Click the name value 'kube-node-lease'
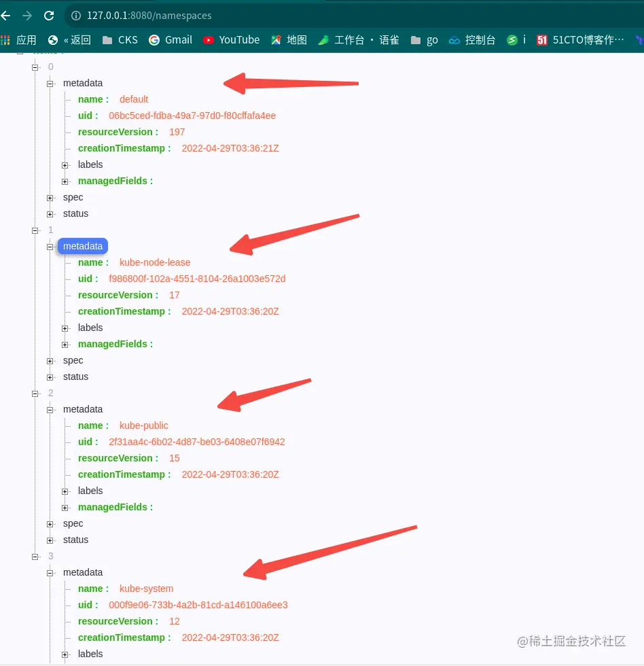Image resolution: width=644 pixels, height=666 pixels. coord(155,262)
